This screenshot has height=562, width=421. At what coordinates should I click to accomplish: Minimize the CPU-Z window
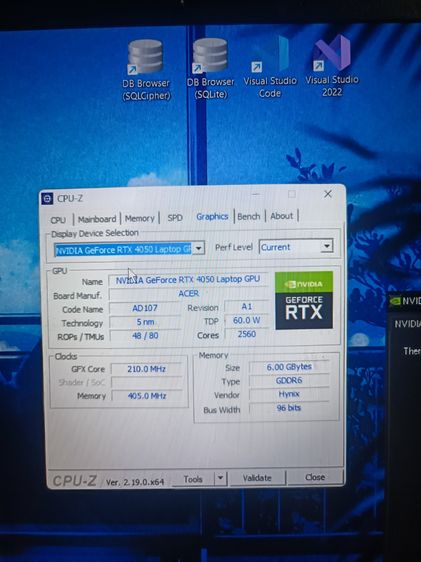pos(256,195)
